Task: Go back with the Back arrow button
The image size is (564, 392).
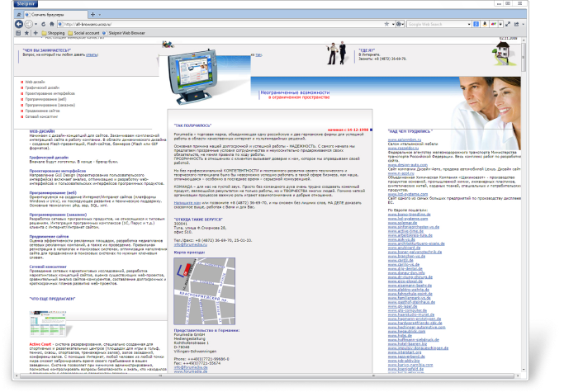Action: [19, 24]
